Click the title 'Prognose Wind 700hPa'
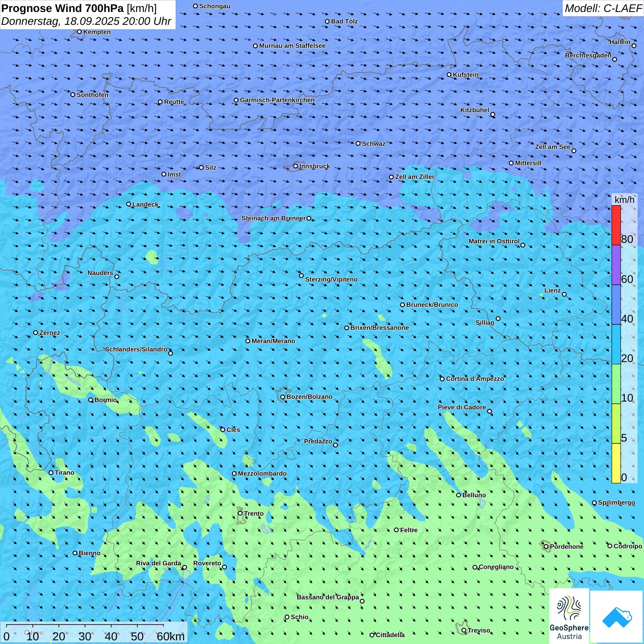Screen dimensions: 644x644 point(63,8)
